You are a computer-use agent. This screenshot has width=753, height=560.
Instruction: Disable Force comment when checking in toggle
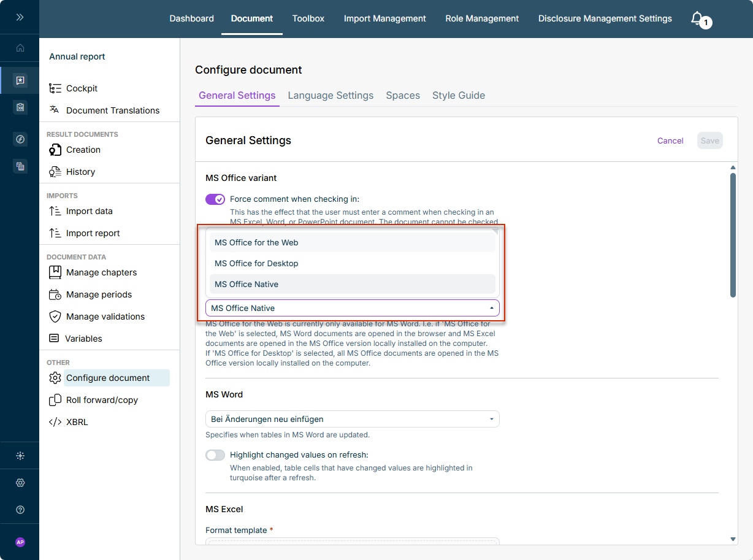click(x=215, y=199)
